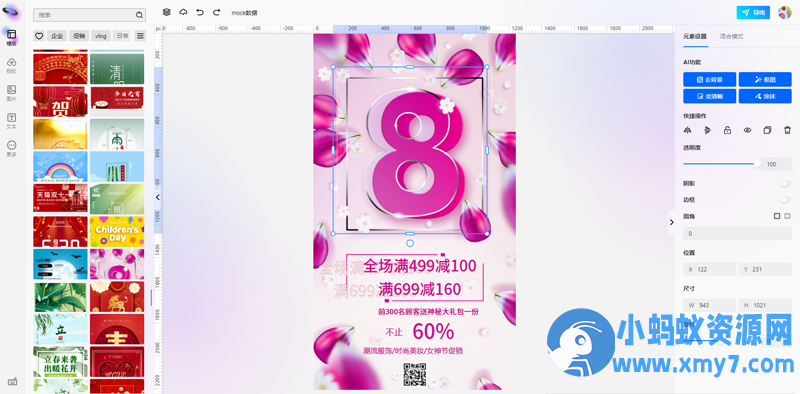Duplicate the selected element
The width and height of the screenshot is (800, 394).
click(767, 130)
